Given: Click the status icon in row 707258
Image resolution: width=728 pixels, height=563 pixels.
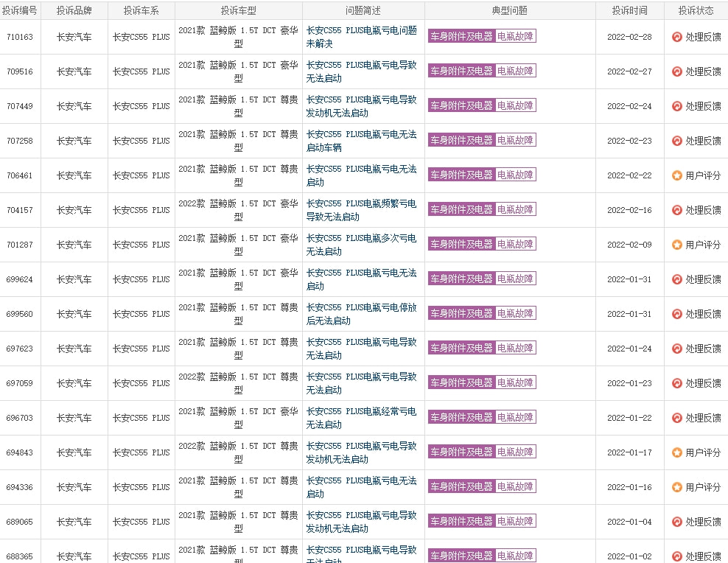Looking at the screenshot, I should pos(677,141).
